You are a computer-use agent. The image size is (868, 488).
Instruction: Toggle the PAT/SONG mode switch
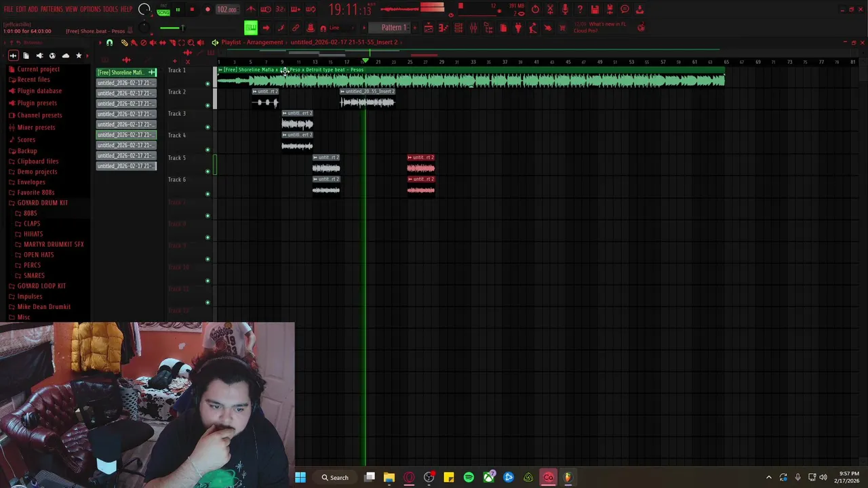(x=163, y=10)
